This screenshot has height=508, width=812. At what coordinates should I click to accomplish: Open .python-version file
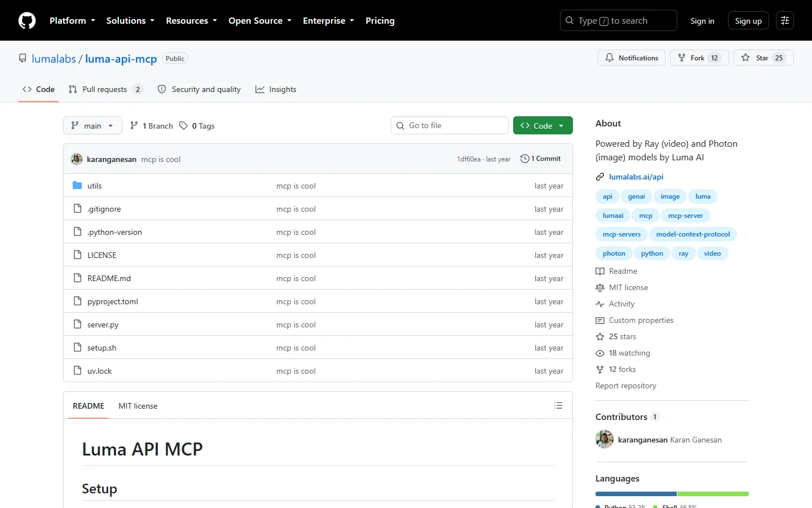tap(114, 232)
